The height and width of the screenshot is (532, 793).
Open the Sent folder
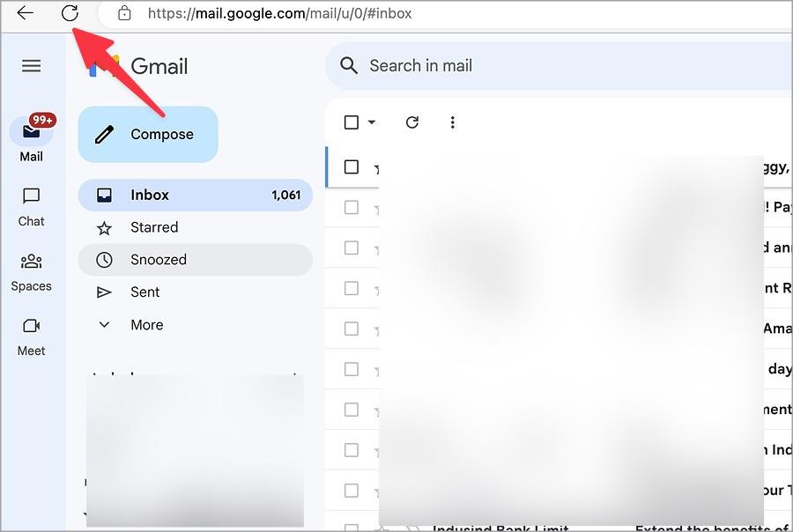pos(196,292)
